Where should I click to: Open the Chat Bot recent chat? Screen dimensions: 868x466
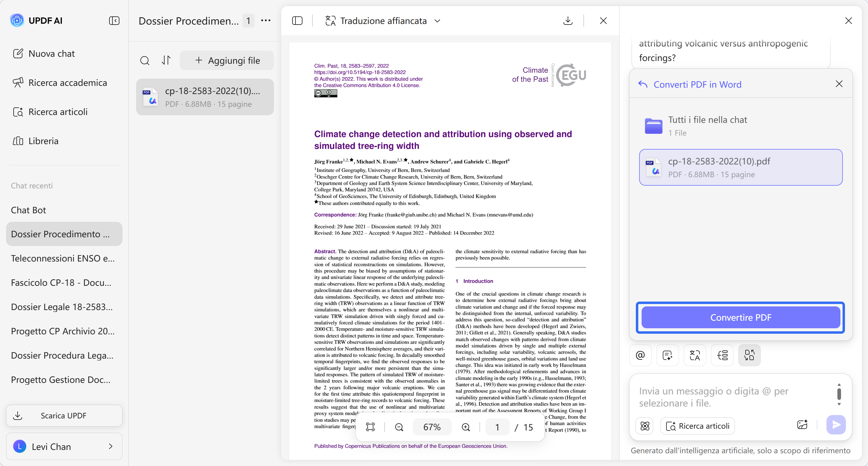pyautogui.click(x=64, y=210)
